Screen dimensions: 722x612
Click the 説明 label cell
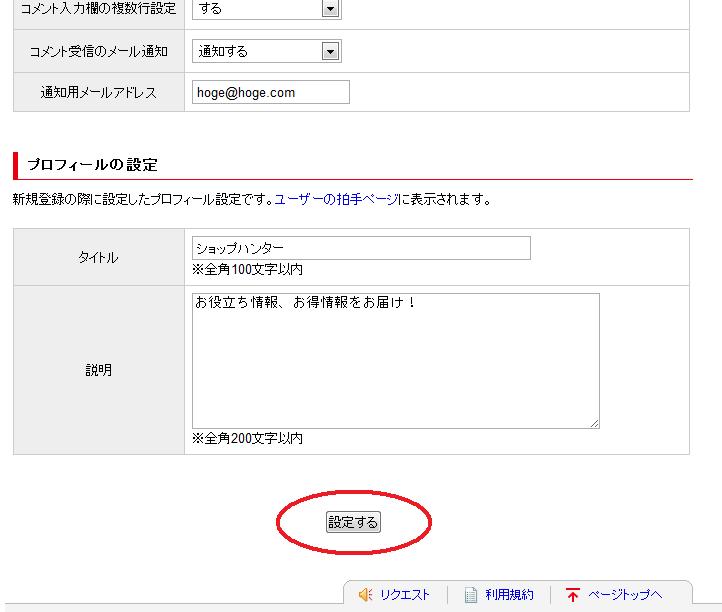click(x=98, y=370)
